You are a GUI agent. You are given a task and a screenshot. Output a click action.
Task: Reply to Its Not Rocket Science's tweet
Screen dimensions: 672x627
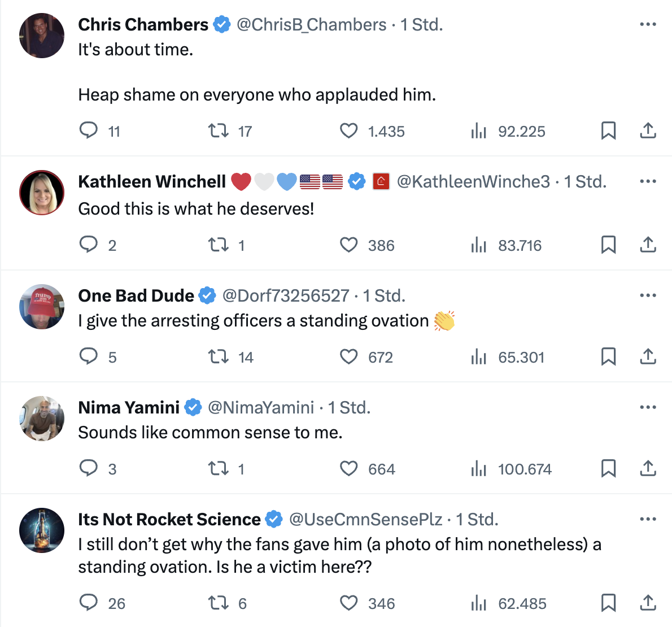coord(89,603)
